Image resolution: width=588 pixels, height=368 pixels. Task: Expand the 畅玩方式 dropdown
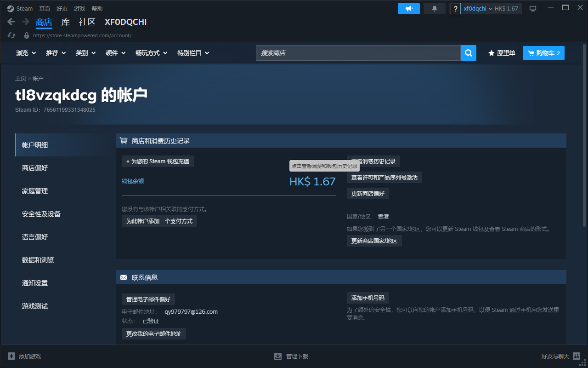[152, 53]
